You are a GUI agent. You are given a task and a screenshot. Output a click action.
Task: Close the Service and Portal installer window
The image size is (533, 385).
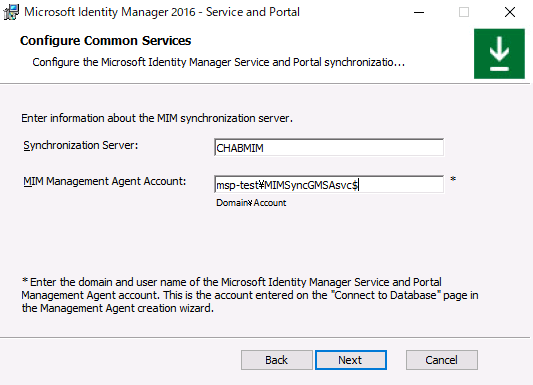(510, 12)
